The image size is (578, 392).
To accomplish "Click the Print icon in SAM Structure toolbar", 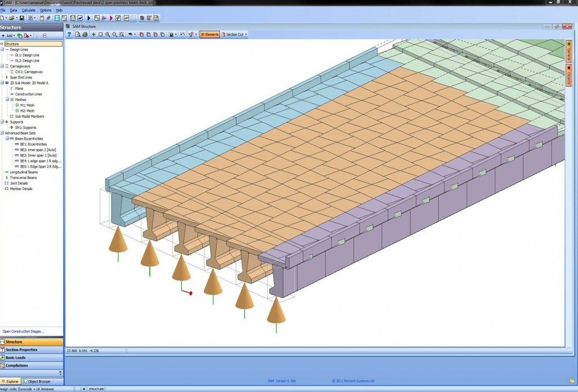I will [85, 35].
